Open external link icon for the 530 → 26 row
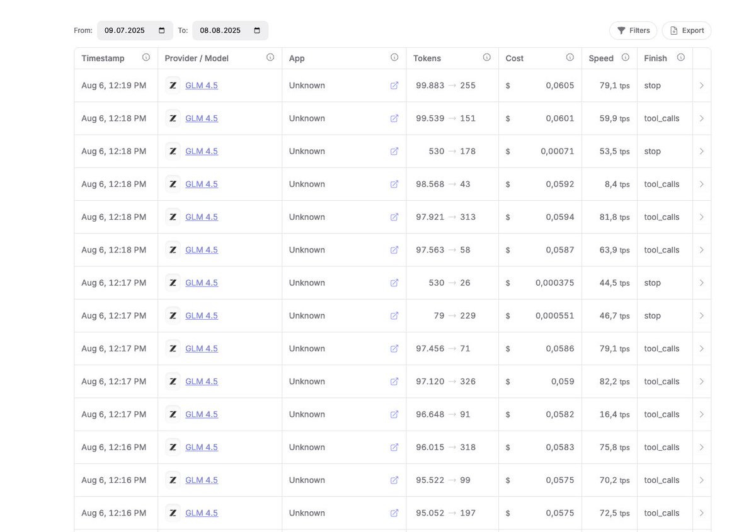 click(394, 283)
